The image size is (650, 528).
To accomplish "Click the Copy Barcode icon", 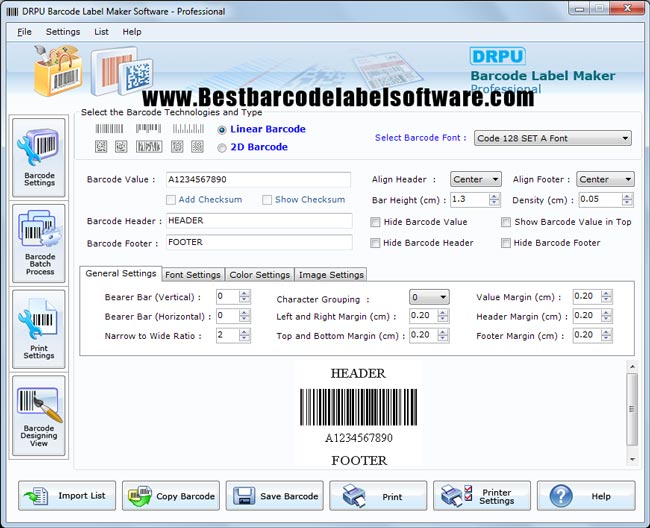I will tap(139, 496).
